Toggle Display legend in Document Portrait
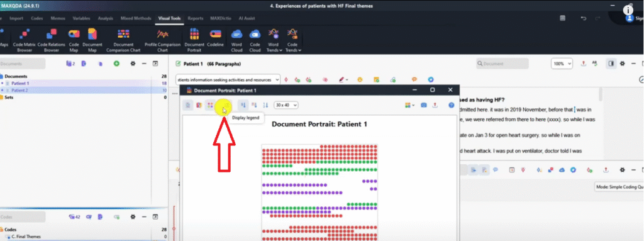644x241 pixels. [225, 106]
